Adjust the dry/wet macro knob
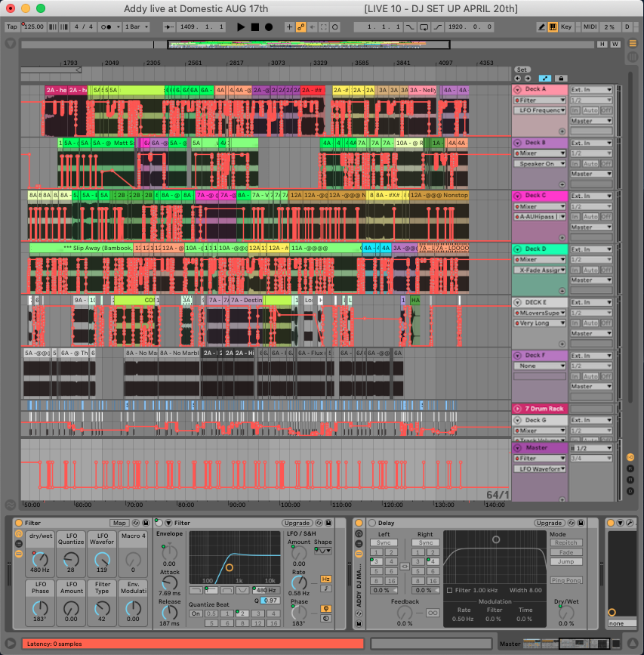This screenshot has width=644, height=655. [x=40, y=559]
